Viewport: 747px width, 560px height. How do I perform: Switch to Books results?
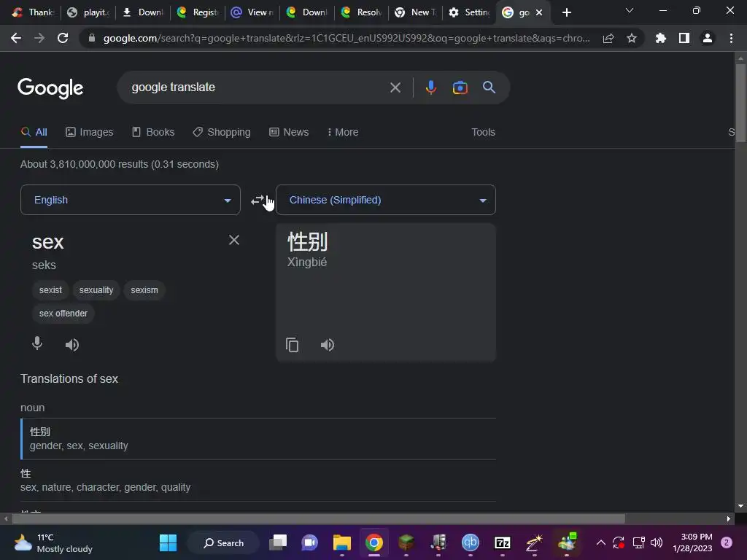pyautogui.click(x=153, y=132)
